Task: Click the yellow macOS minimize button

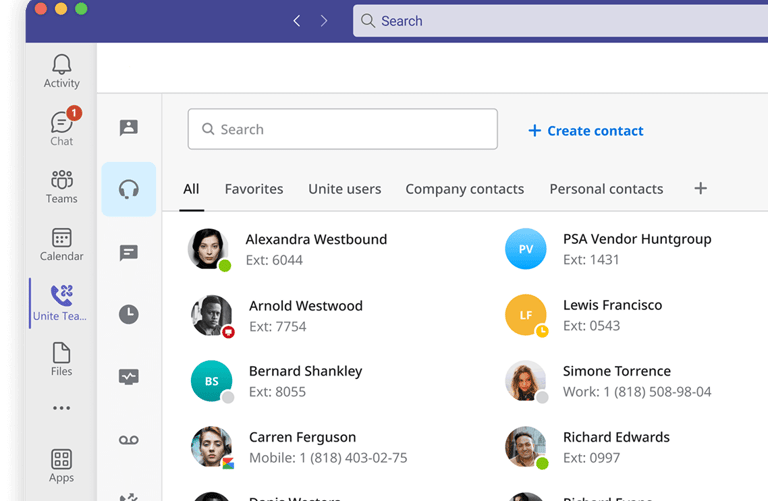Action: coord(61,8)
